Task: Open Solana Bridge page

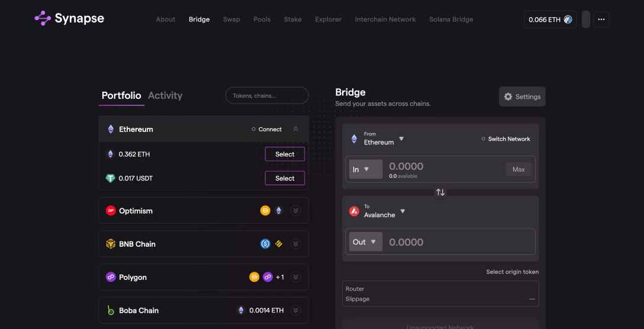Action: (x=451, y=20)
